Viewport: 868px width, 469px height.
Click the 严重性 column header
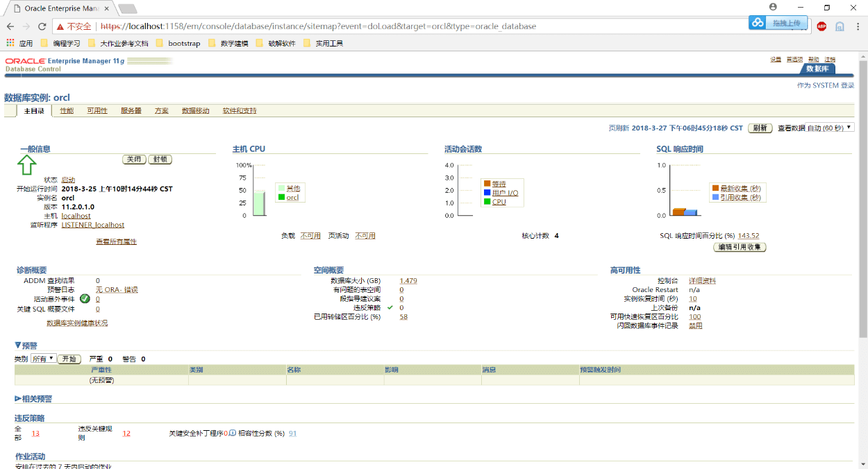coord(101,370)
